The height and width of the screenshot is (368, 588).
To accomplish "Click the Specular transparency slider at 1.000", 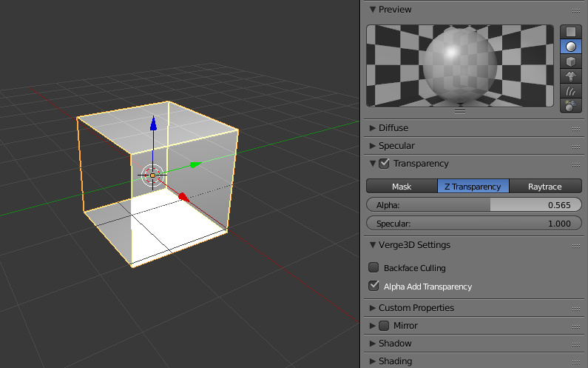I will point(474,223).
